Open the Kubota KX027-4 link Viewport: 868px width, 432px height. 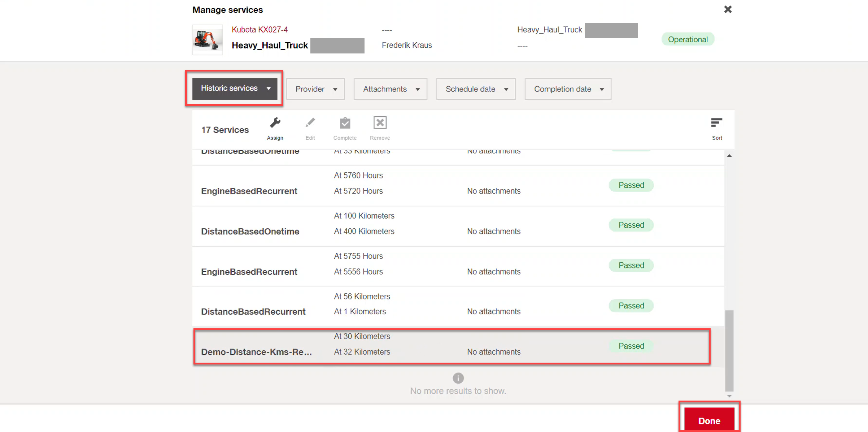pos(259,30)
